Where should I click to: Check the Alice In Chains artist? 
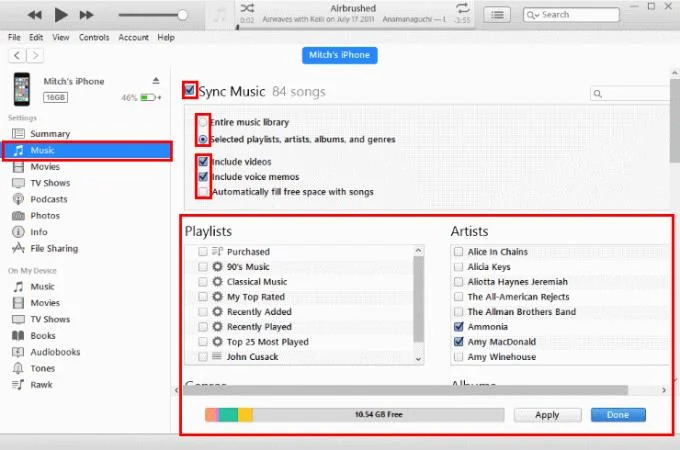[x=458, y=251]
